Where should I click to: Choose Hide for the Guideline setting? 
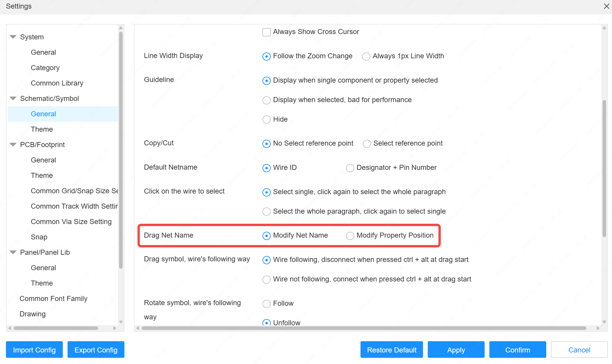click(x=266, y=120)
